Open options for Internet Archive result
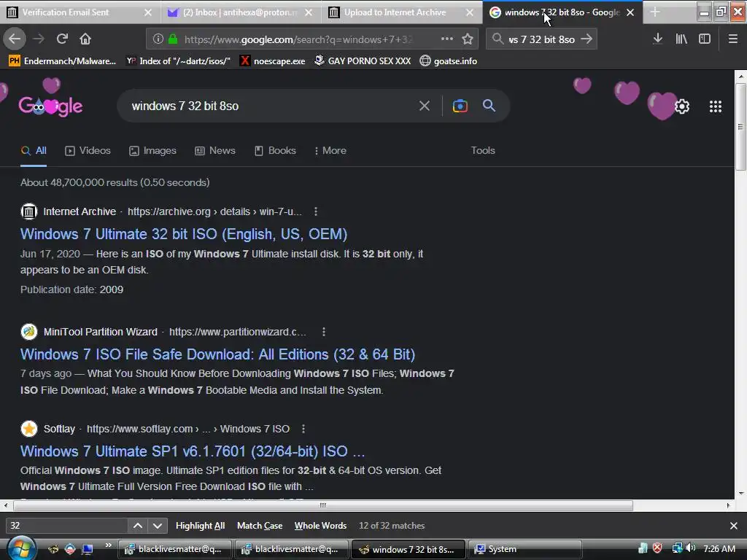This screenshot has height=560, width=747. 316,211
